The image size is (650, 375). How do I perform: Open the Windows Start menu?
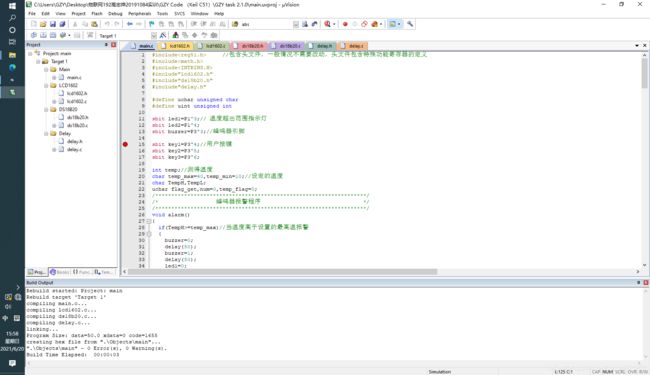click(x=12, y=6)
